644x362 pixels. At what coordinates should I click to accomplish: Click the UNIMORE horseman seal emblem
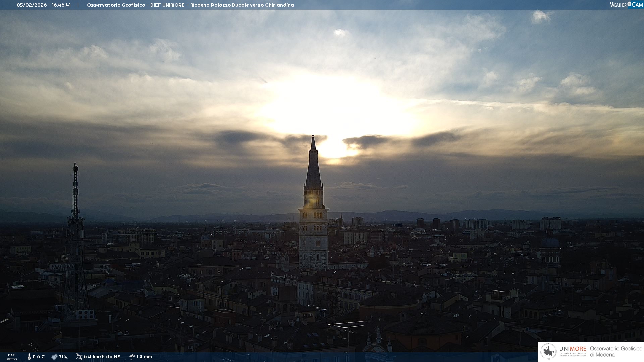point(548,351)
